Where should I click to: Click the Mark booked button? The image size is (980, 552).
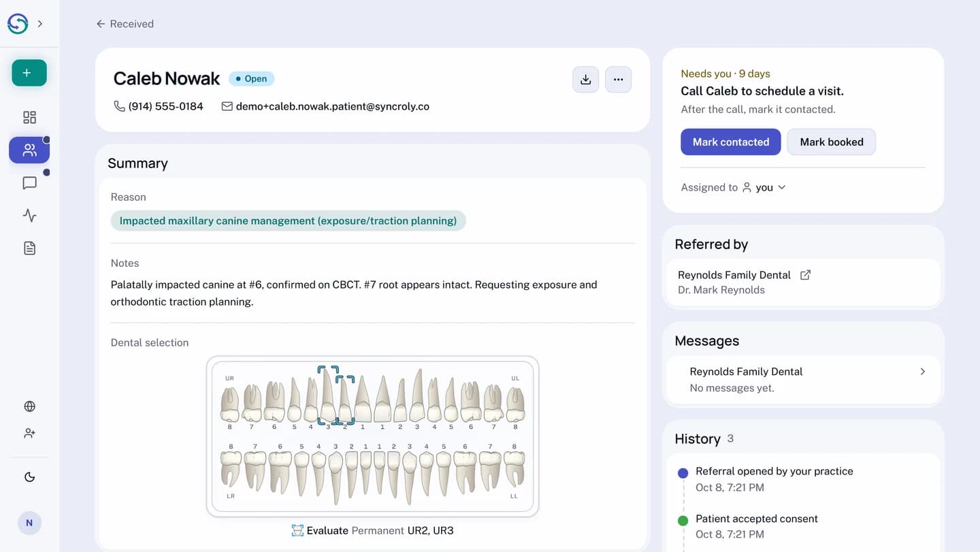831,142
